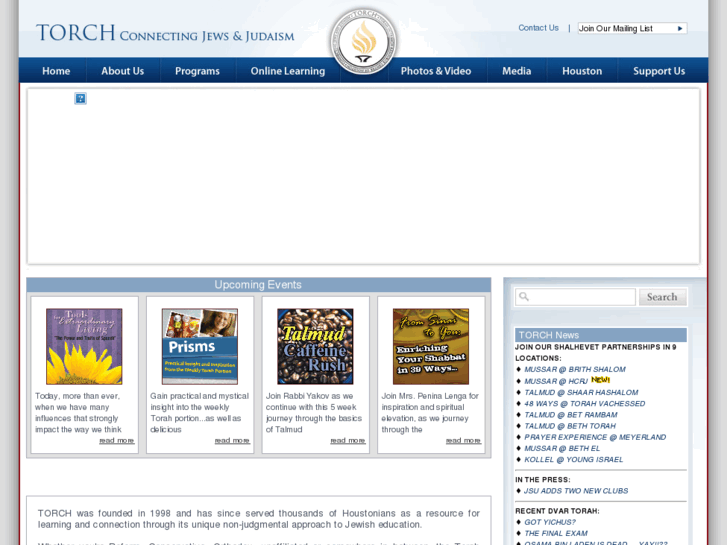Click the IN THE PRESS heading

543,480
